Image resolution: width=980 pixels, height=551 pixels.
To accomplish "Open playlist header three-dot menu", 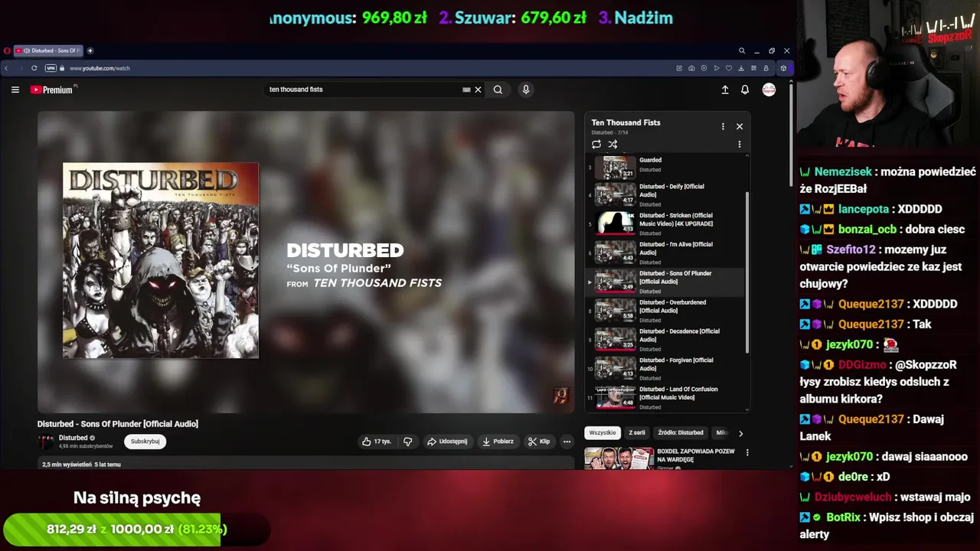I will pyautogui.click(x=723, y=126).
